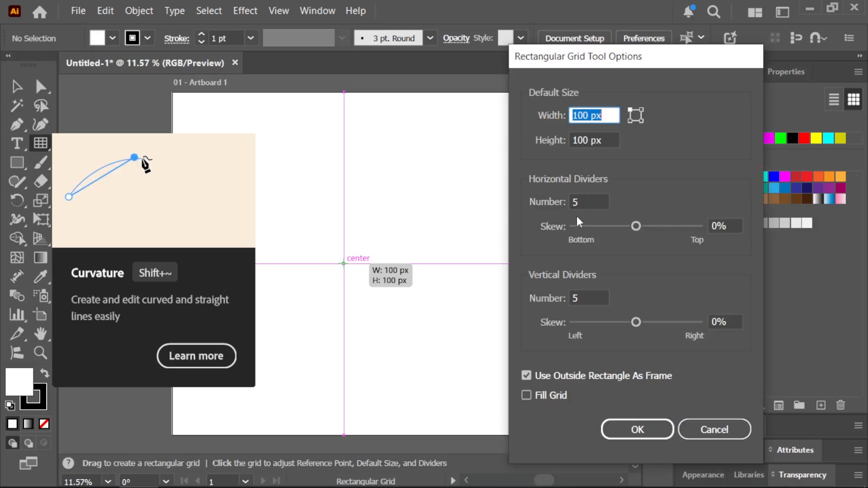The width and height of the screenshot is (868, 488).
Task: Select the Rectangular Grid tool
Action: tap(40, 143)
